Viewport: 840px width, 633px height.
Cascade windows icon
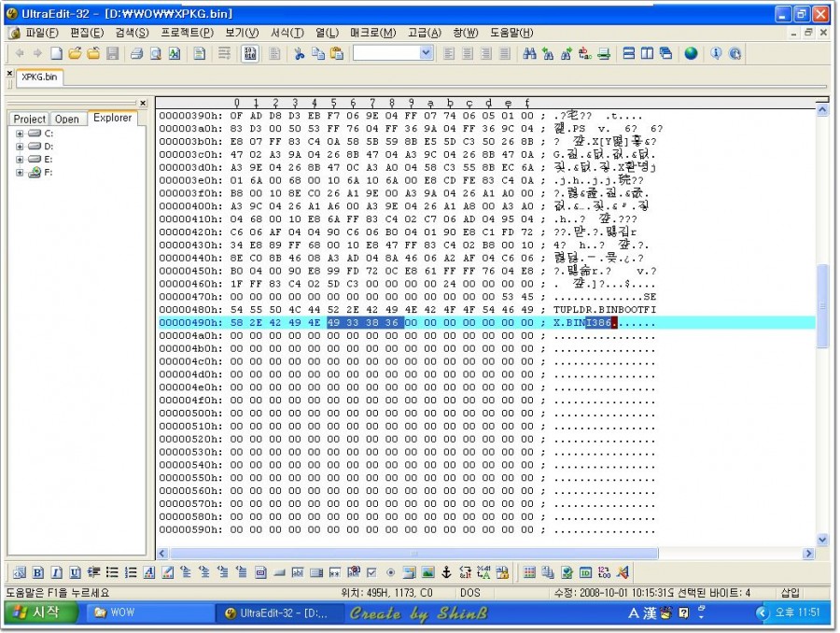(x=665, y=53)
